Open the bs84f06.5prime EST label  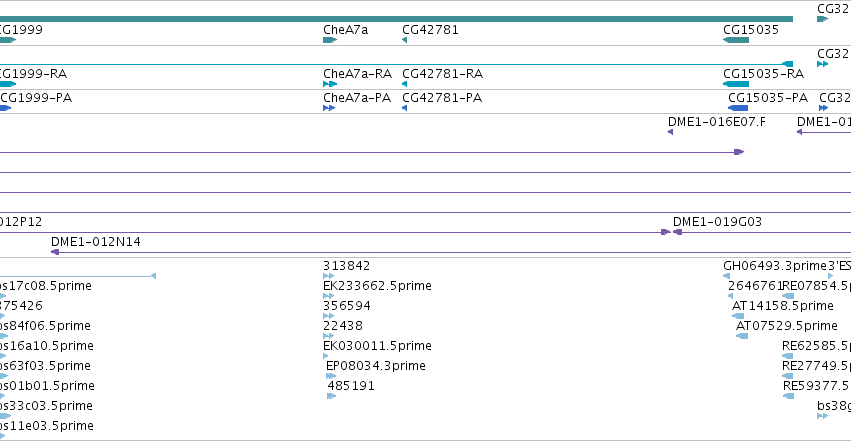[45, 326]
